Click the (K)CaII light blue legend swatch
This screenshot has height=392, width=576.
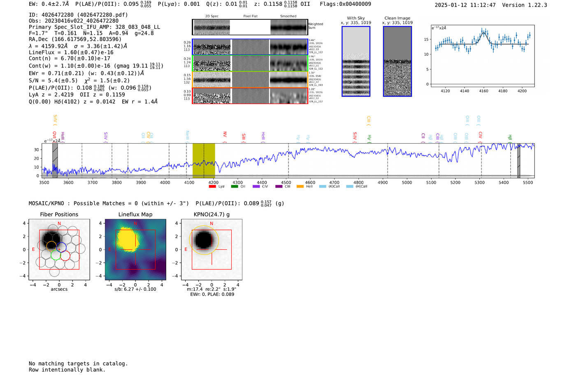coord(322,186)
